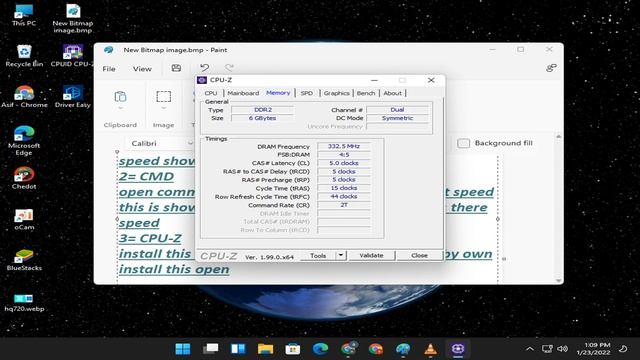Click the Tools button in CPU-Z
Image resolution: width=640 pixels, height=360 pixels.
(x=318, y=256)
